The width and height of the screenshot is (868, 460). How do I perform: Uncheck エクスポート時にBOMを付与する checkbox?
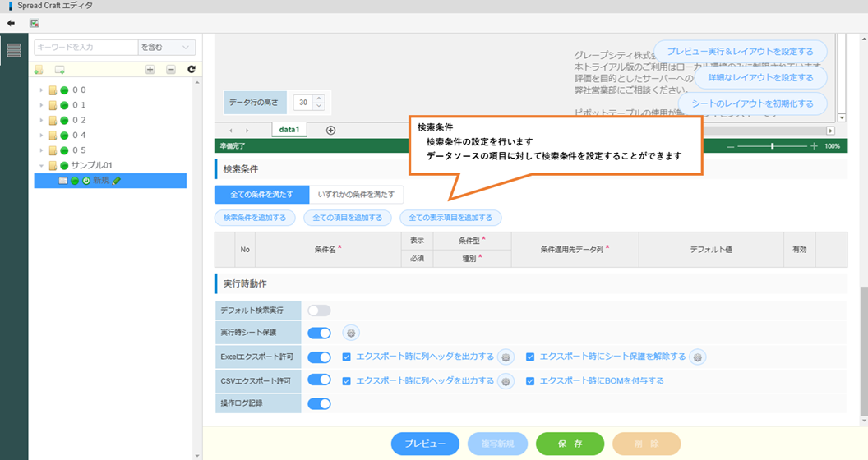click(x=530, y=380)
